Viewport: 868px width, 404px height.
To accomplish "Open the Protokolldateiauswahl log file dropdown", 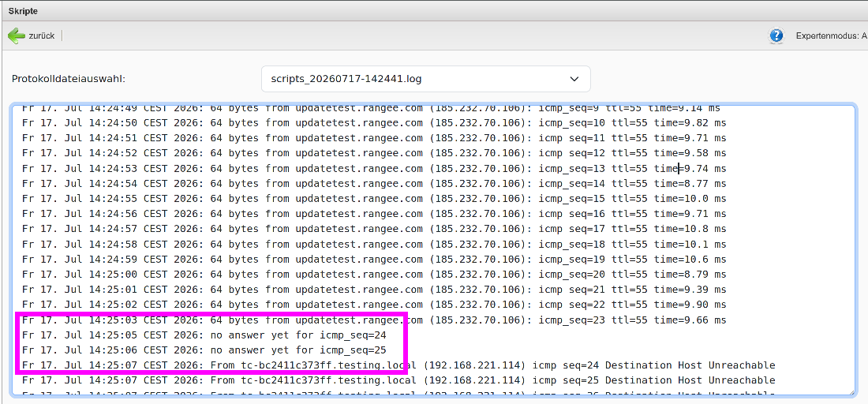I will pyautogui.click(x=425, y=79).
